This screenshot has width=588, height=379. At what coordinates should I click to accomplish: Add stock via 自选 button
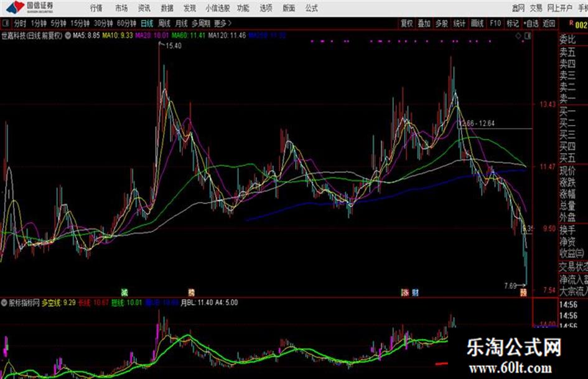click(531, 23)
